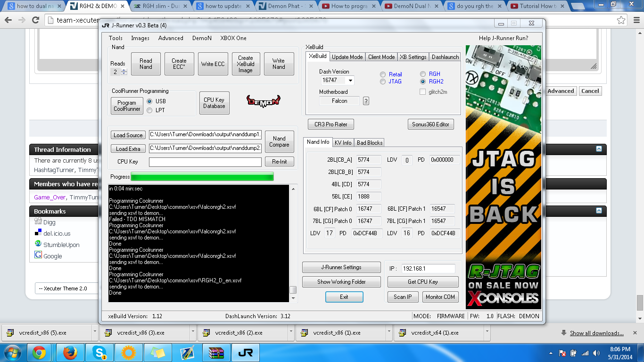
Task: Open options arrow for vcredist_x86 (1).exe
Action: pyautogui.click(x=389, y=332)
